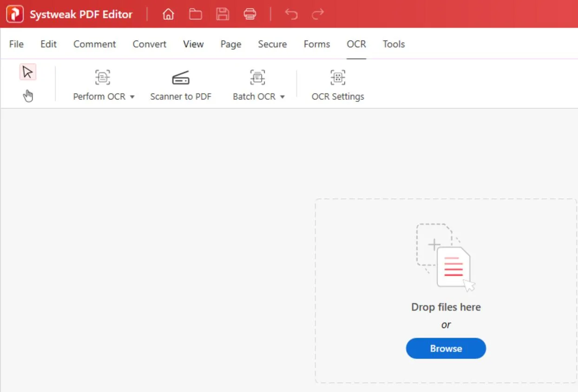Screen dimensions: 578x392
Task: Expand the Perform OCR dropdown arrow
Action: click(x=132, y=97)
